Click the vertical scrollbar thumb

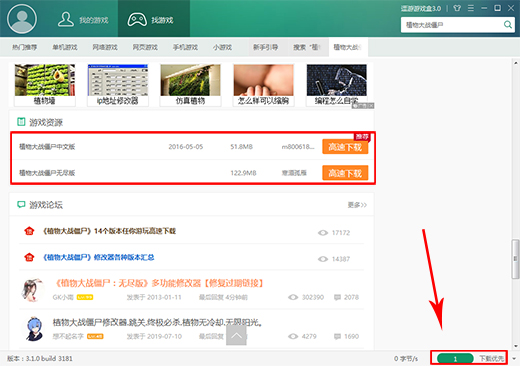click(516, 259)
